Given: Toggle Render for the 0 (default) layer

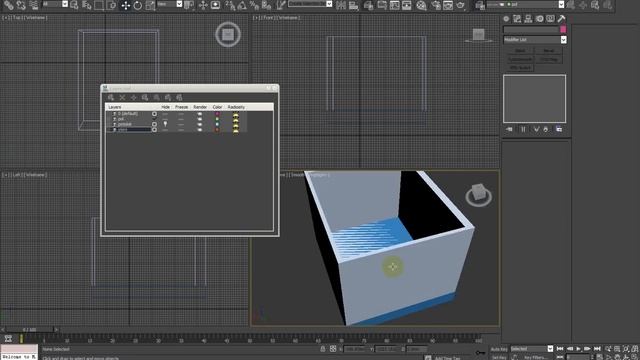Looking at the screenshot, I should click(200, 114).
